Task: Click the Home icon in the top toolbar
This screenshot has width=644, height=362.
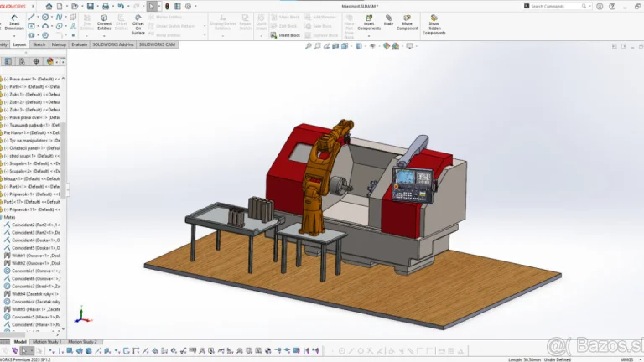Action: tap(49, 6)
